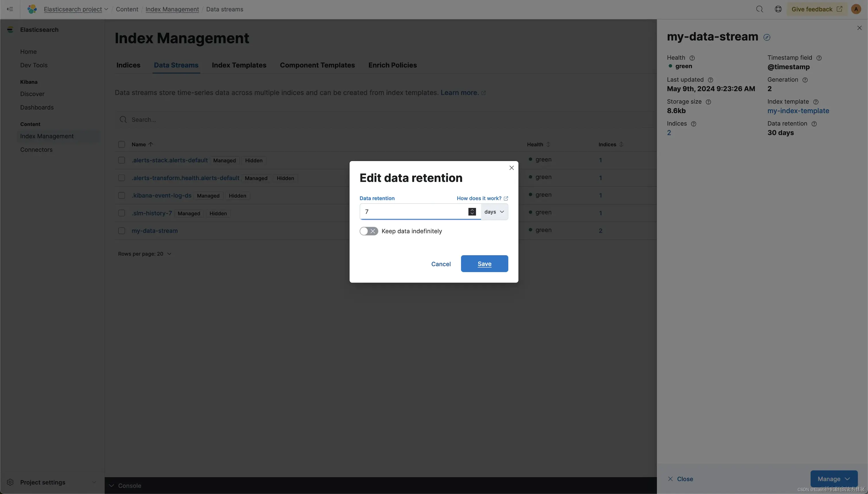Toggle Keep data indefinitely switch

coord(369,231)
